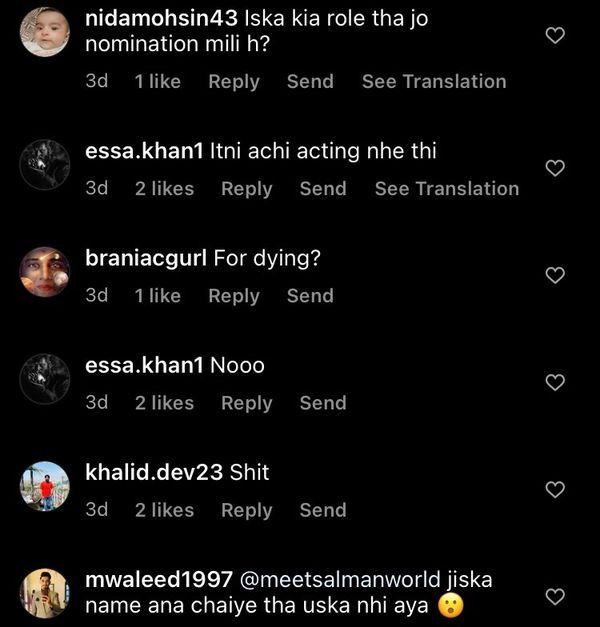Like essa.khan1's "Nooo" comment
Screen dimensions: 600x627
tap(555, 382)
